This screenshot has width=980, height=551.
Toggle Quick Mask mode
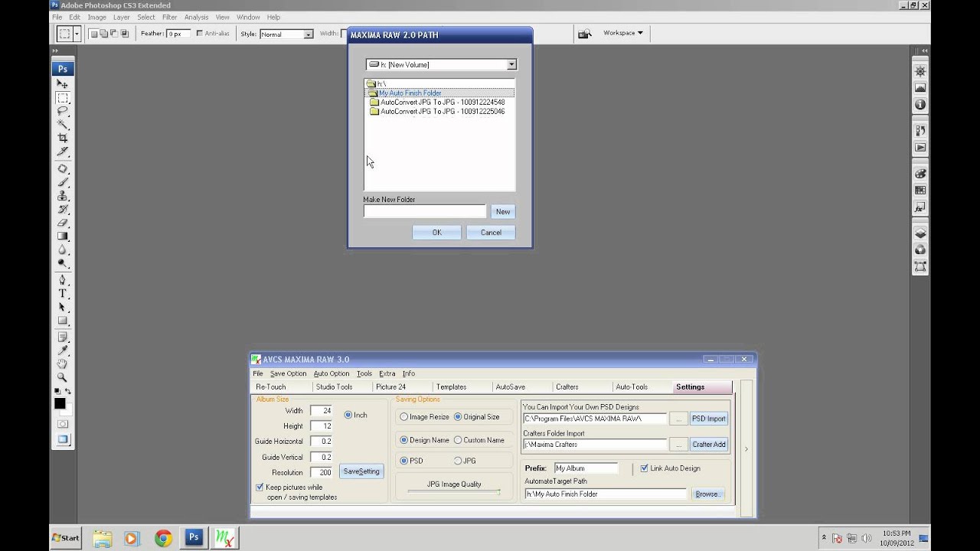pos(63,424)
